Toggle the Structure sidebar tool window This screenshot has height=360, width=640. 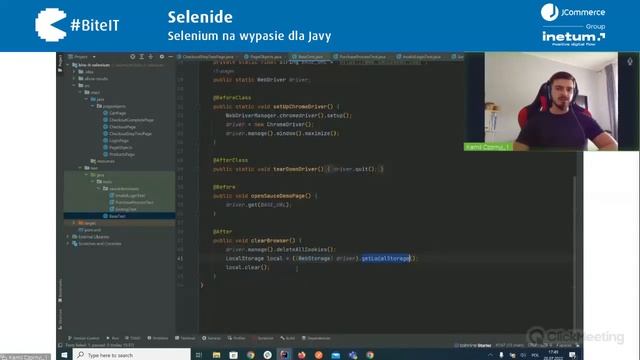60,319
